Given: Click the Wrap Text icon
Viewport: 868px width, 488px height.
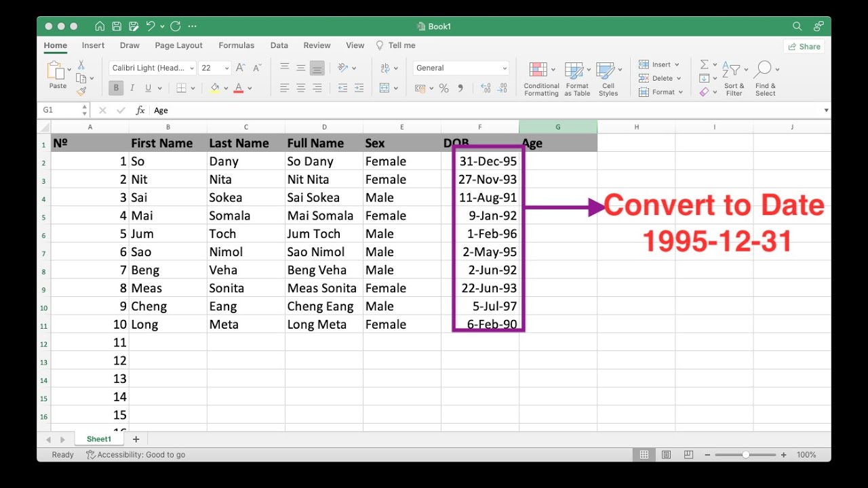Looking at the screenshot, I should [x=386, y=68].
